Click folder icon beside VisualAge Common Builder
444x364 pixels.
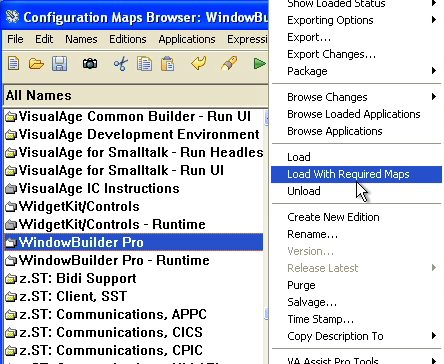pyautogui.click(x=11, y=117)
